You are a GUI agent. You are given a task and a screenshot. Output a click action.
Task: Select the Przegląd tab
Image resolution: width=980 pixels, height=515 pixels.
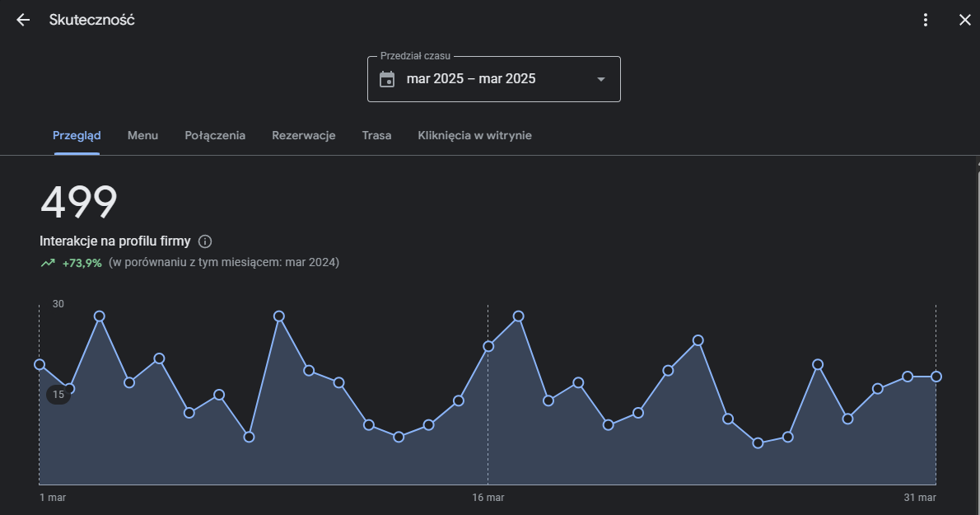click(x=77, y=136)
